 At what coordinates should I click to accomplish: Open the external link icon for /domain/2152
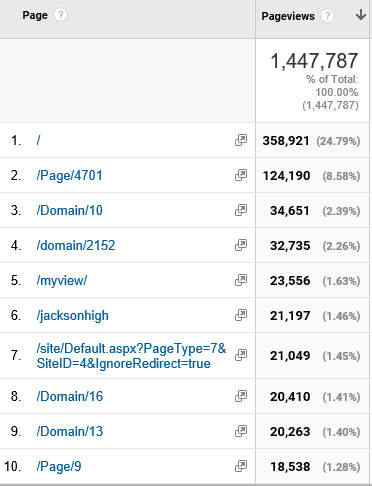pyautogui.click(x=241, y=245)
